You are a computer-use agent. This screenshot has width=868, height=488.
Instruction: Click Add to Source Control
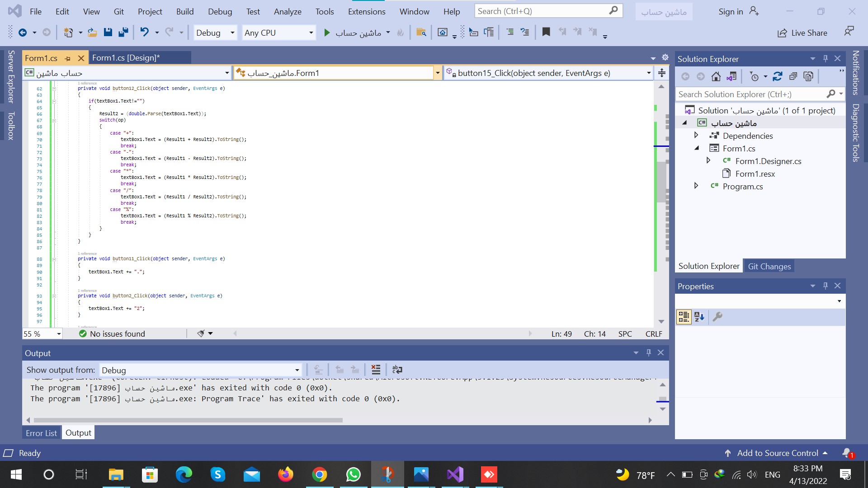click(778, 453)
